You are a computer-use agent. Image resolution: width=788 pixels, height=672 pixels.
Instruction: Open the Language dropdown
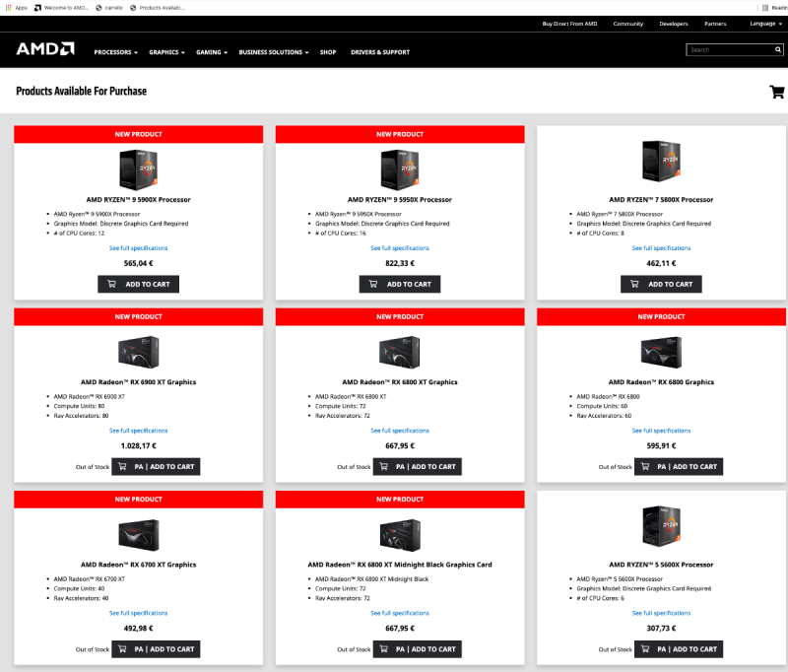tap(766, 24)
